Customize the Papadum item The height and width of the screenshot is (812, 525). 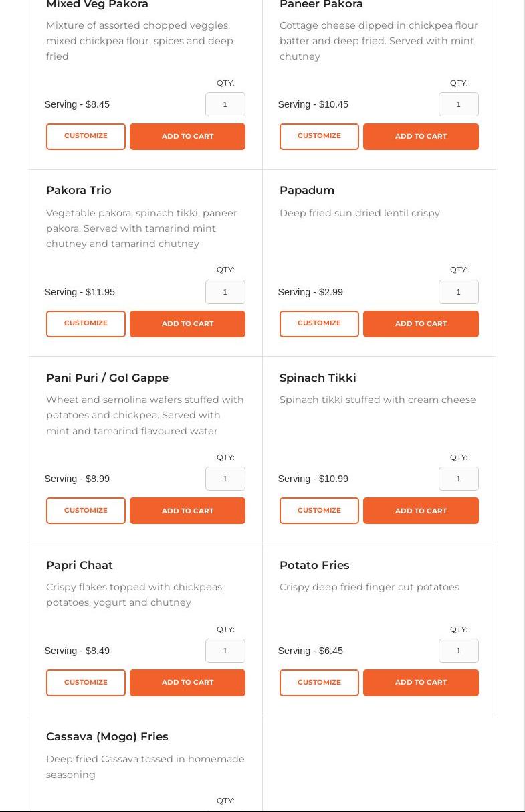click(x=319, y=324)
